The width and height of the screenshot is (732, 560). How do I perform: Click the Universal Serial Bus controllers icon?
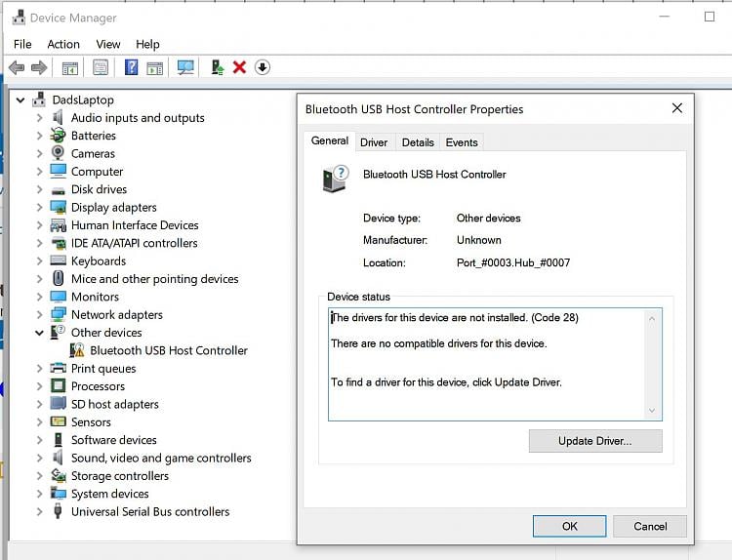coord(58,511)
